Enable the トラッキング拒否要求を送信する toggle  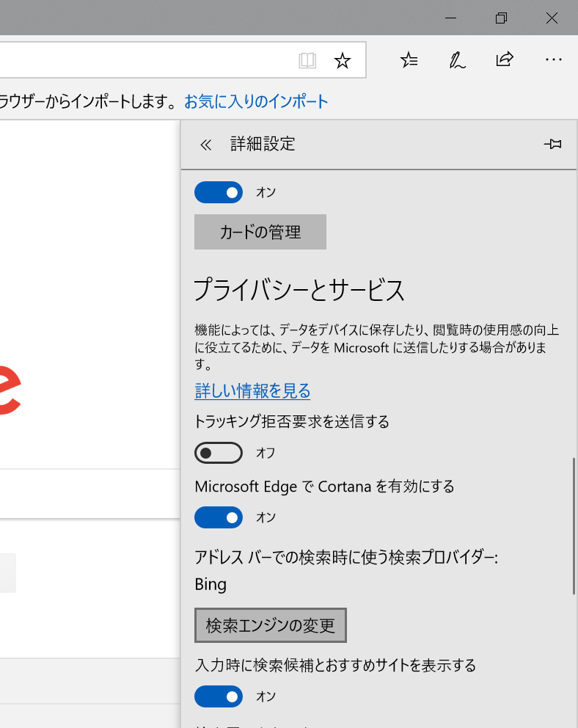pos(219,453)
